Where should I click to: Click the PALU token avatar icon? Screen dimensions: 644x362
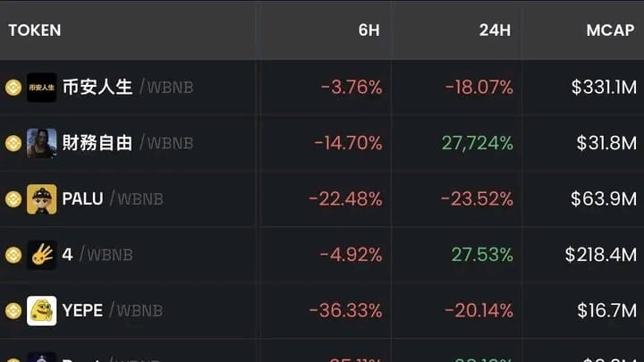point(41,198)
